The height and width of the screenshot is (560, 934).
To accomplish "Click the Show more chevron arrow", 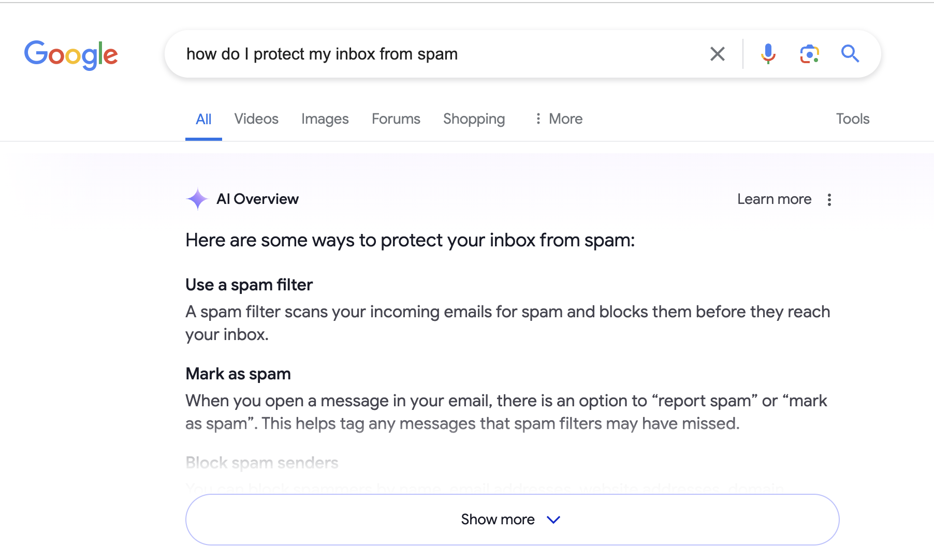I will pyautogui.click(x=553, y=520).
